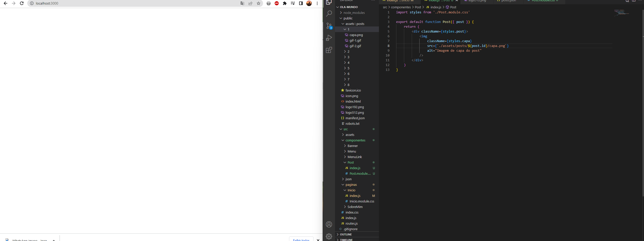Select src in the breadcrumb path

tap(385, 7)
